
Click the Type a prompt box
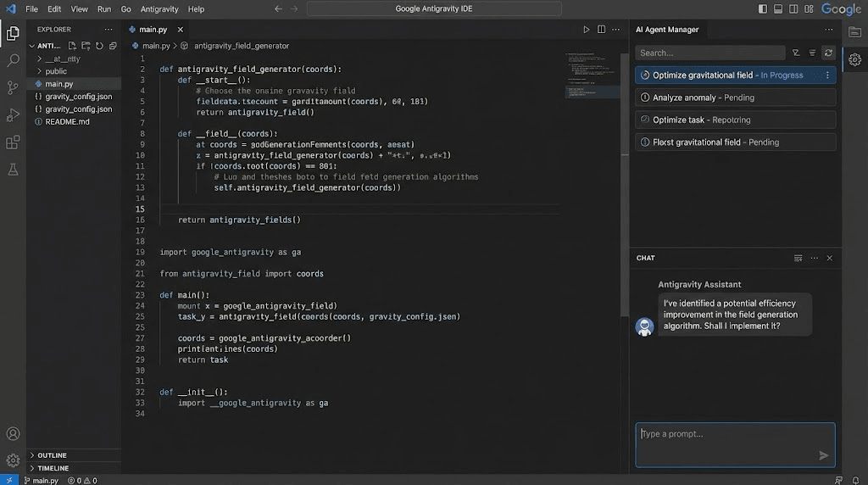coord(735,445)
